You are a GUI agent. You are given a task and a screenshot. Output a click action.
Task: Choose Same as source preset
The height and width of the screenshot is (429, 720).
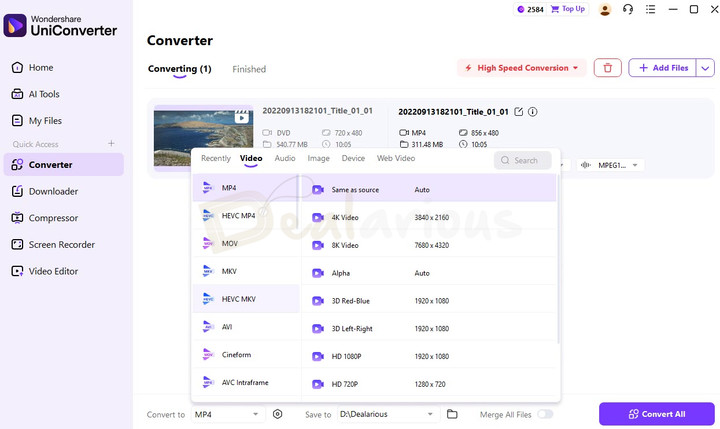(429, 189)
